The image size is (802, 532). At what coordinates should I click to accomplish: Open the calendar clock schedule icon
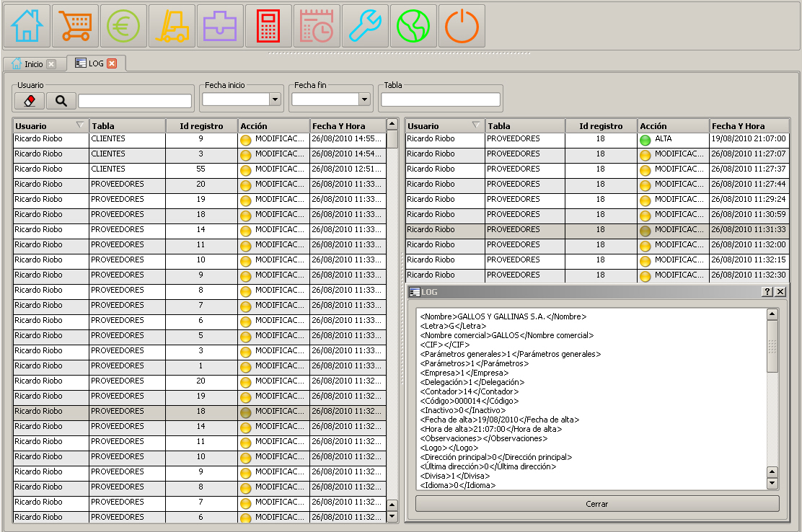(x=317, y=26)
